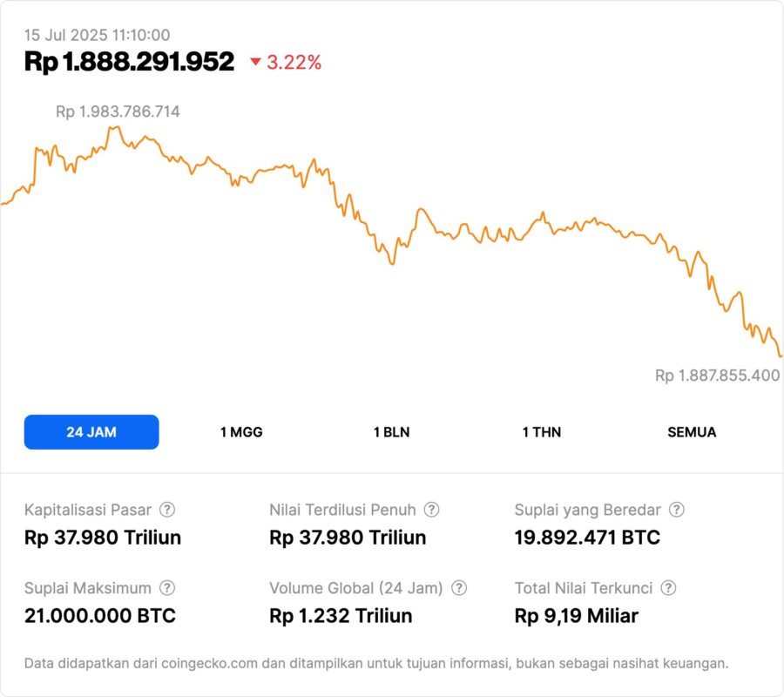Viewport: 784px width, 697px height.
Task: Click the timestamp 15 Jul 2025 11:10:00
Action: coord(98,36)
